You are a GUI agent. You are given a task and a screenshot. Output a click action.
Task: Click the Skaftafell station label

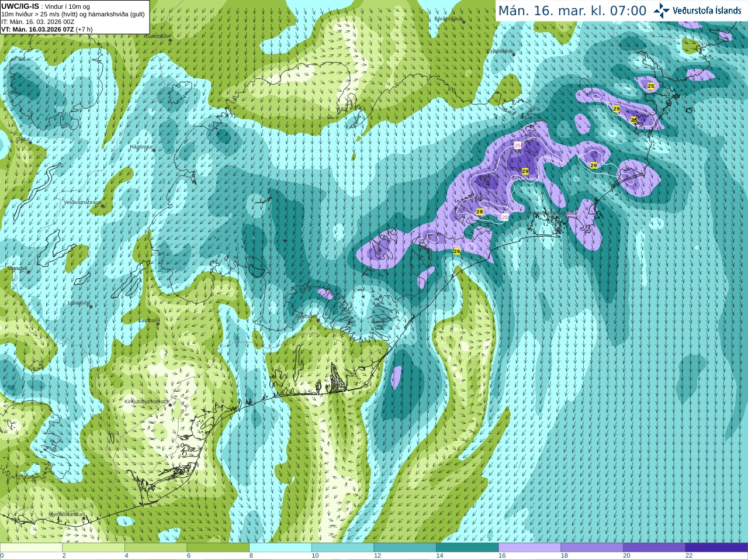[x=306, y=316]
